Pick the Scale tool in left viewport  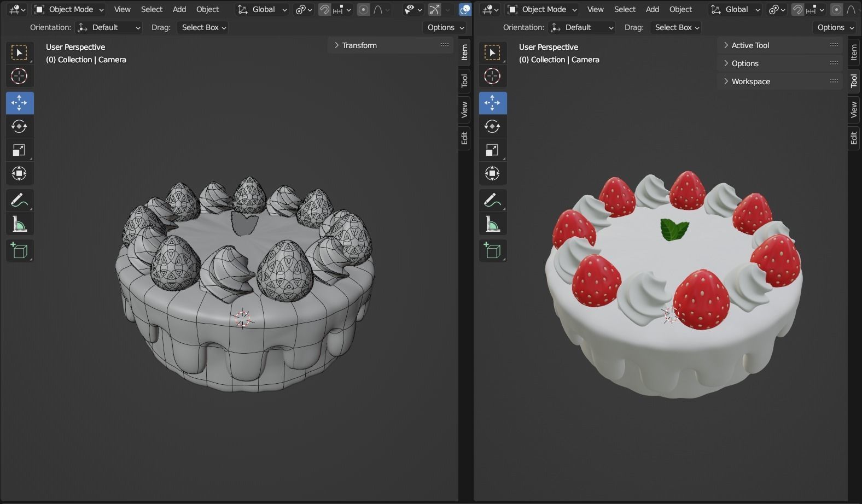[x=20, y=150]
